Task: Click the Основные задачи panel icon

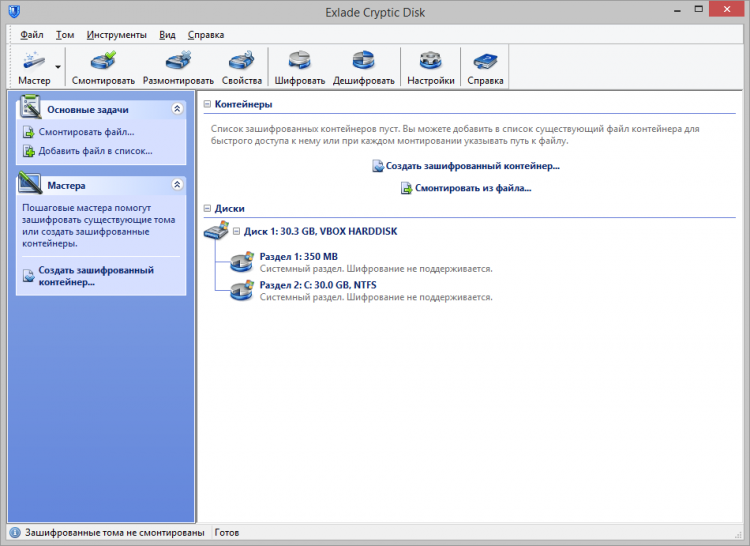Action: pos(30,106)
